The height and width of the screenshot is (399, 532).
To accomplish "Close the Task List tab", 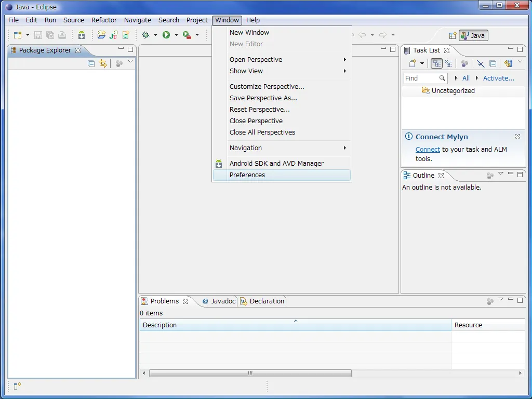I will pos(447,50).
